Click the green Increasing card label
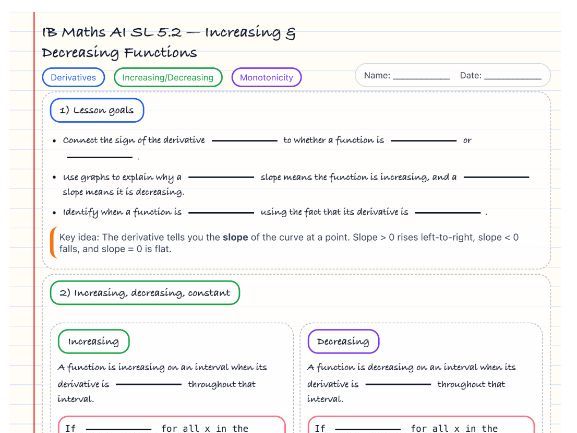This screenshot has width=577, height=433. [x=93, y=341]
